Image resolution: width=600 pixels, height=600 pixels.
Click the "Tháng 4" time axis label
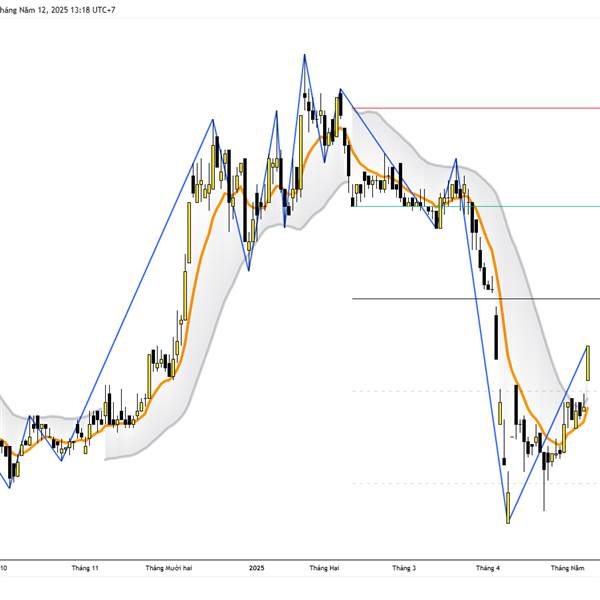[488, 568]
